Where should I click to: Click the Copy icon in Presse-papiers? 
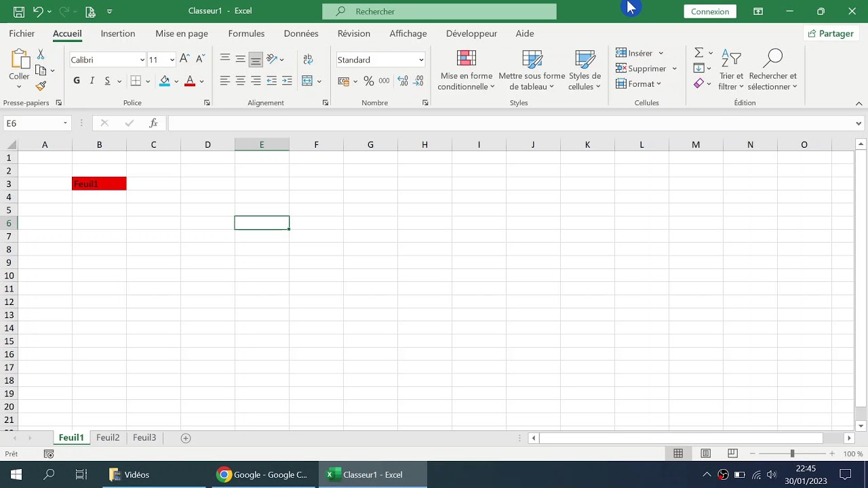pyautogui.click(x=41, y=70)
